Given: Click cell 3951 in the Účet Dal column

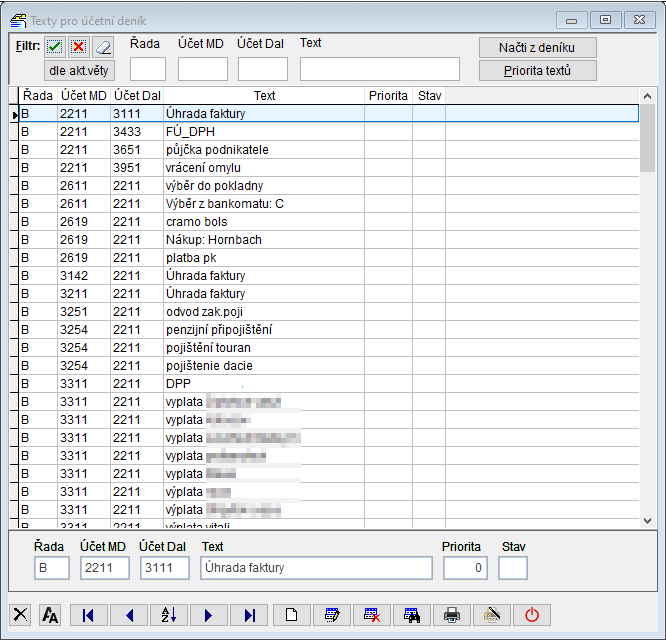Looking at the screenshot, I should pyautogui.click(x=137, y=168).
